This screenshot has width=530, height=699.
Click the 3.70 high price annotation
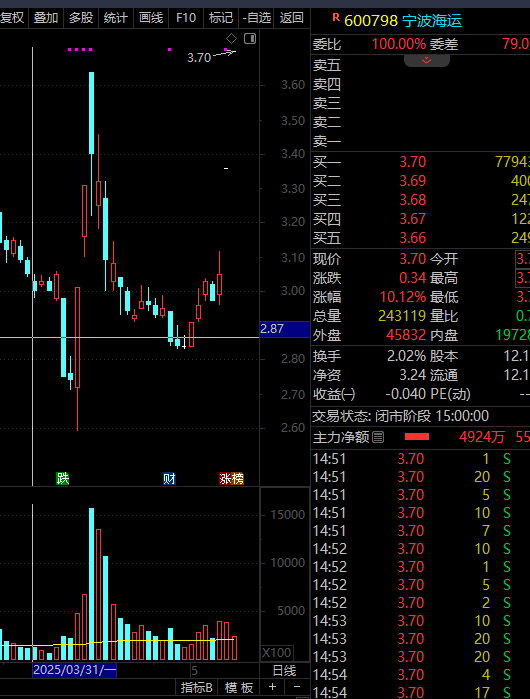point(199,58)
